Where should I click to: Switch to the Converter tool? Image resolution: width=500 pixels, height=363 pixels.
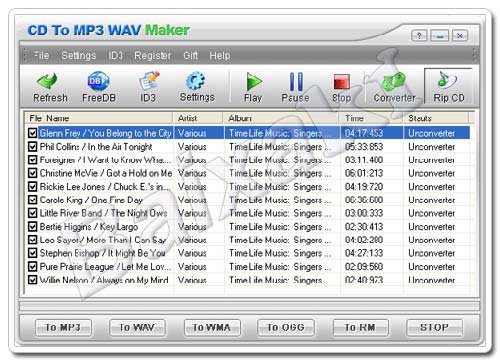pos(394,87)
